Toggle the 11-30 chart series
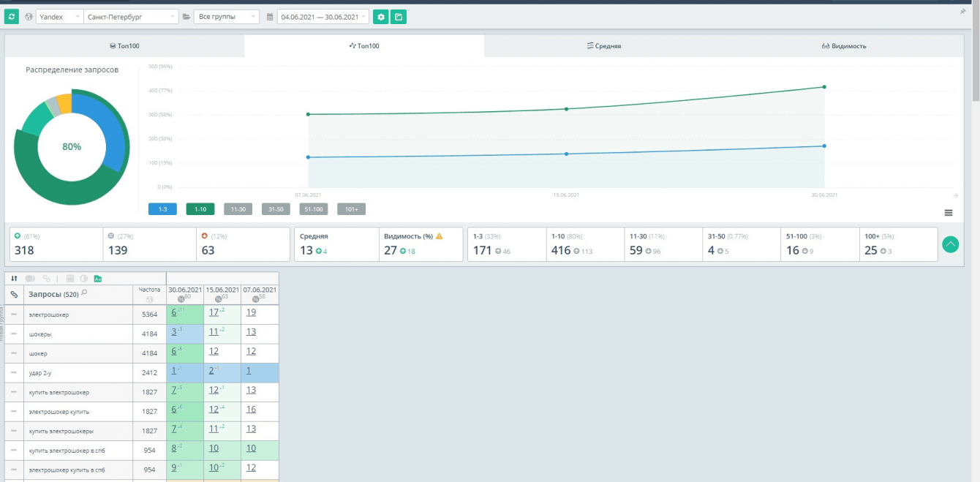980x482 pixels. click(x=238, y=209)
